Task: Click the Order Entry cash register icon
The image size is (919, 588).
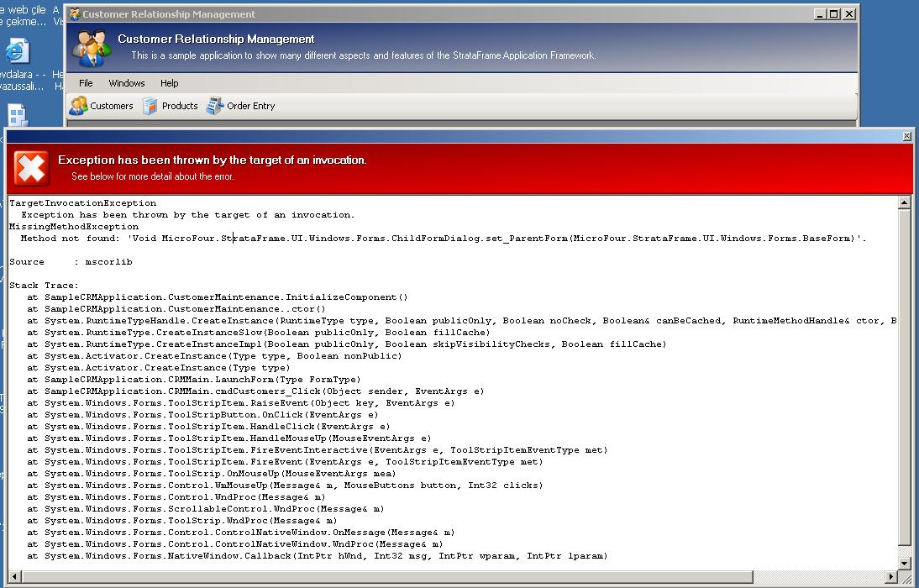Action: coord(215,106)
